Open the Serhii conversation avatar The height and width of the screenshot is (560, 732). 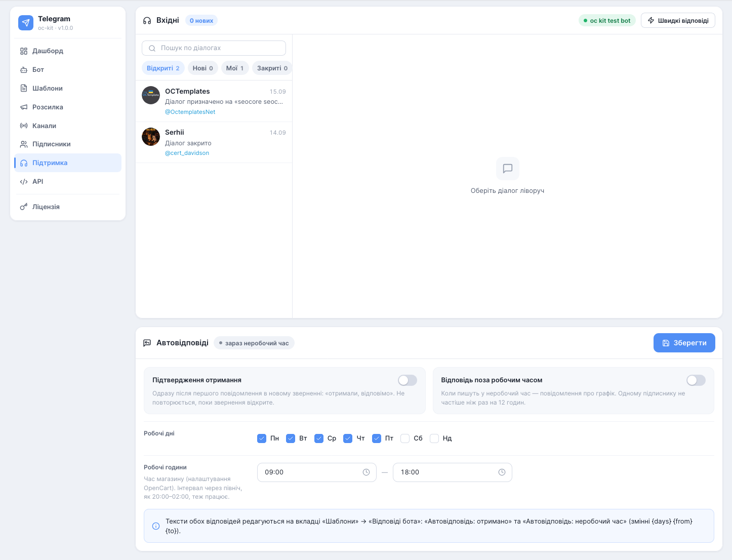151,136
